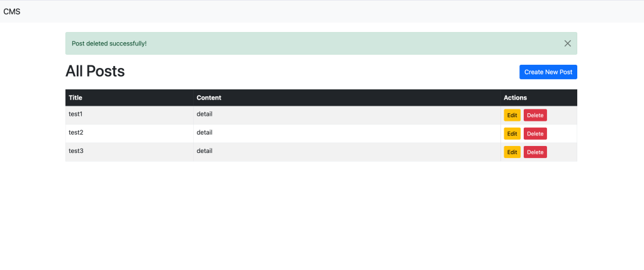Image resolution: width=644 pixels, height=270 pixels.
Task: Click the Title column header
Action: 76,98
